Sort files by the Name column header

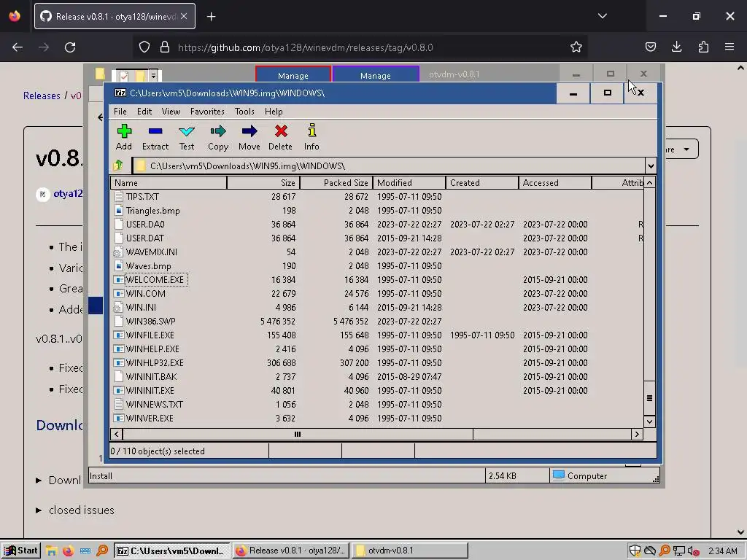tap(169, 183)
